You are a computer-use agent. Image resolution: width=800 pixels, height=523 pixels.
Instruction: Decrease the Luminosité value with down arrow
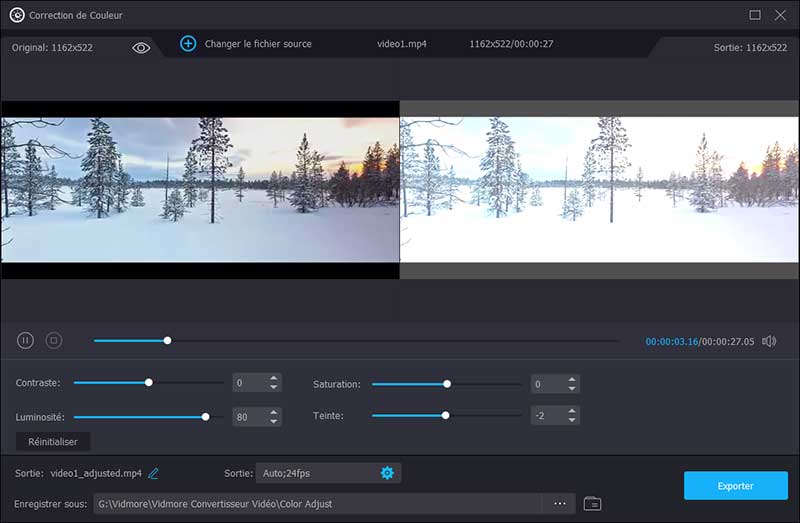point(273,421)
